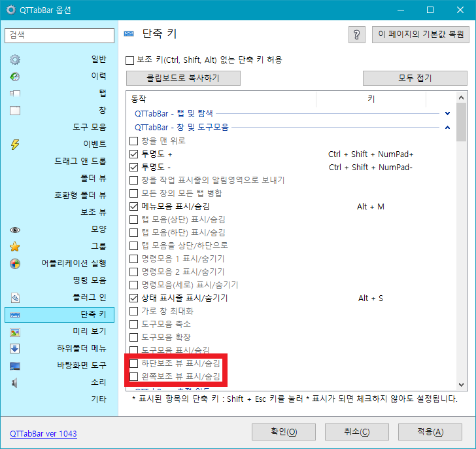Click 이 페이지의 기본값 복원 button
Viewport: 476px width, 449px height.
click(420, 35)
